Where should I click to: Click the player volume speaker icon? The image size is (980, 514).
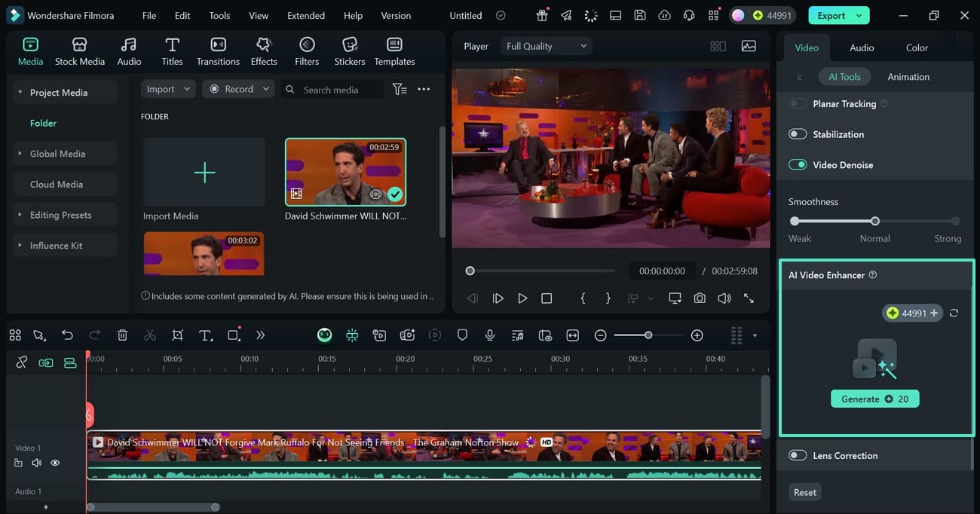pyautogui.click(x=724, y=298)
